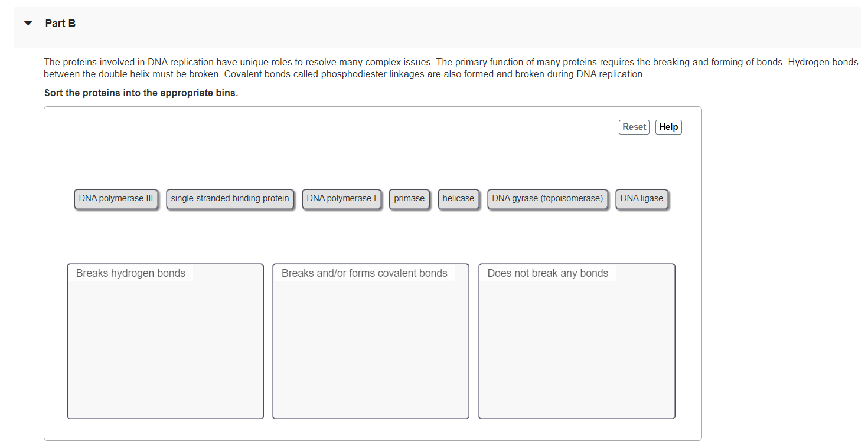Select the DNA ligase tile
Screen dimensions: 868x446
pos(642,199)
